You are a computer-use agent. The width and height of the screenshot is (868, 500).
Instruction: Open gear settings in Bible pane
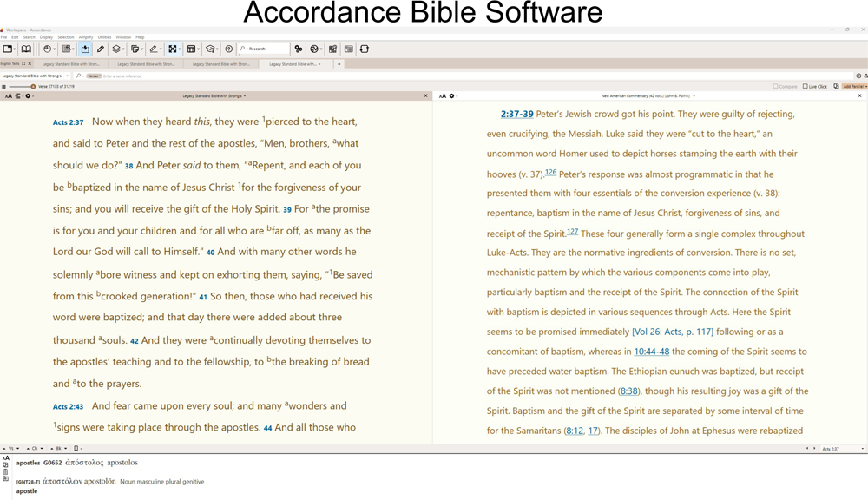[x=28, y=95]
